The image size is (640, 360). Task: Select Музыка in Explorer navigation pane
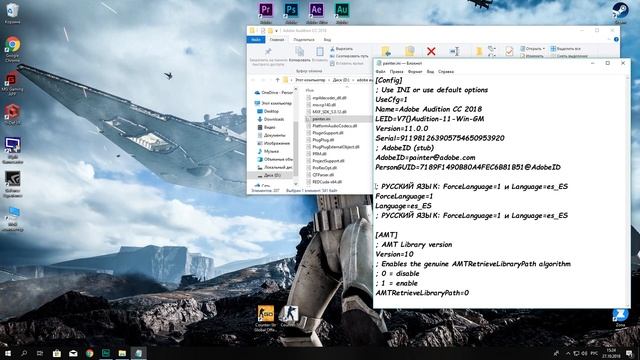pos(268,151)
